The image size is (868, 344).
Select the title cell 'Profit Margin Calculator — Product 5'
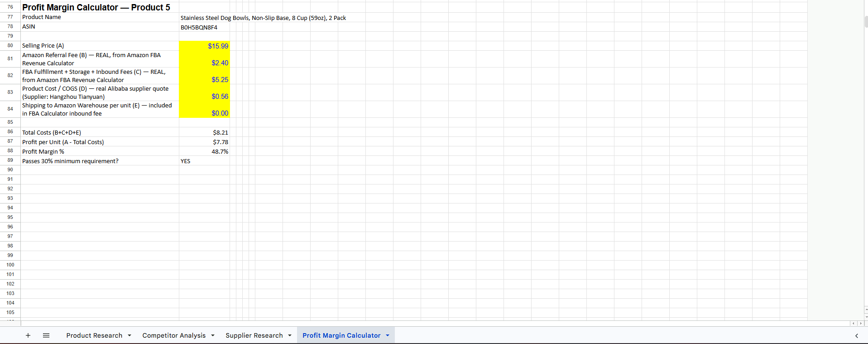point(100,7)
